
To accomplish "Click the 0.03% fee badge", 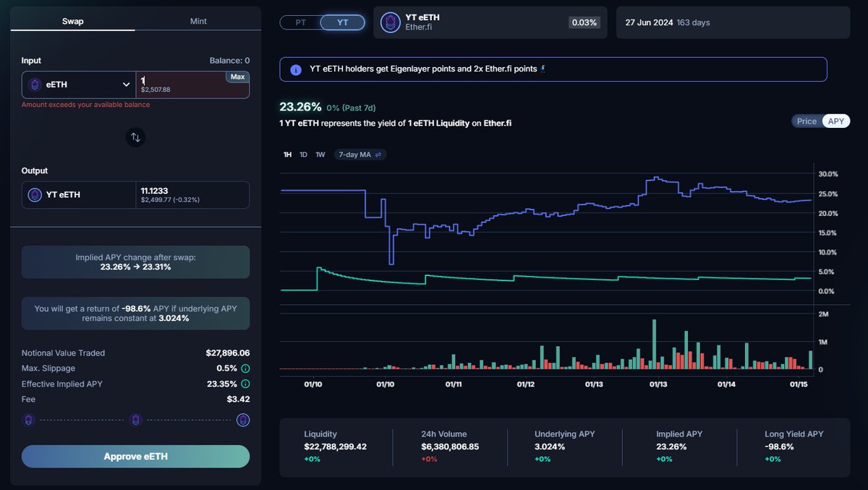I will pyautogui.click(x=584, y=22).
